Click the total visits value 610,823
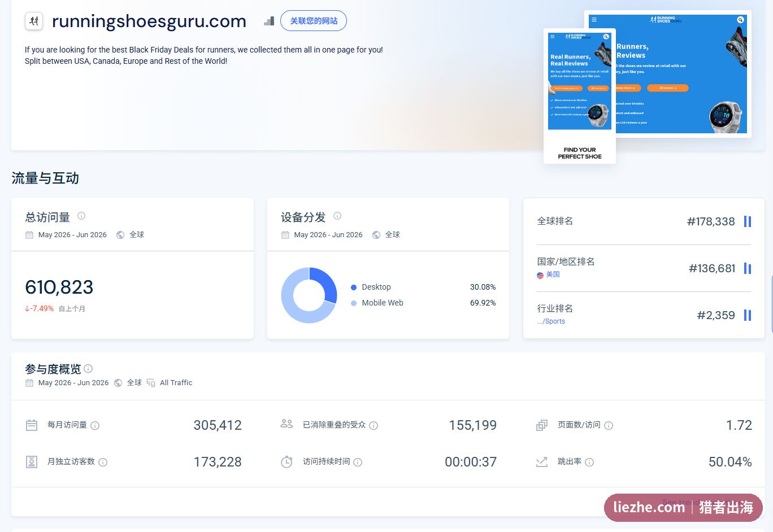The height and width of the screenshot is (532, 773). click(x=59, y=287)
